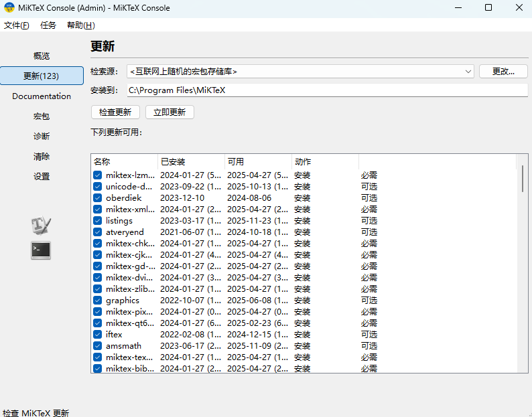The image size is (532, 417).
Task: Go to the Documentation section
Action: [42, 96]
